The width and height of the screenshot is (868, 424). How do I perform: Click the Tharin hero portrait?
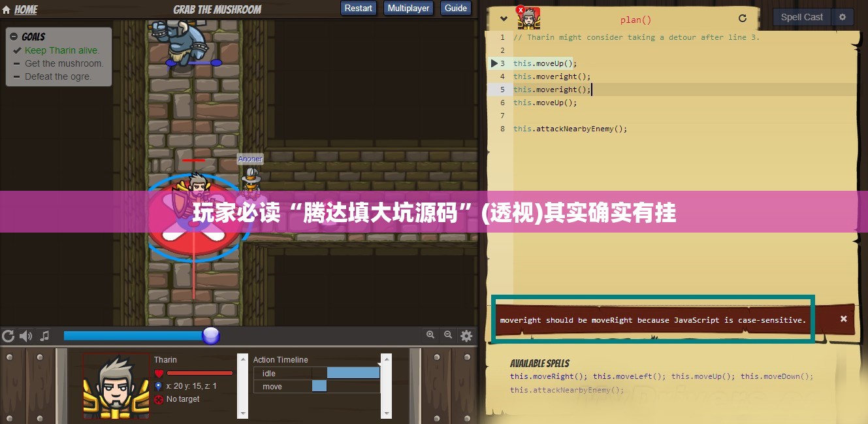click(x=116, y=385)
